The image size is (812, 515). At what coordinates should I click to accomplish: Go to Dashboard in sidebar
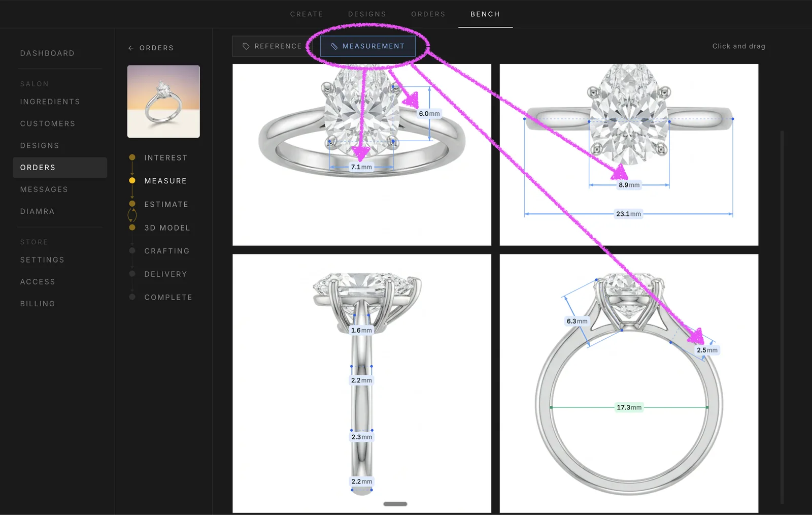click(x=47, y=53)
